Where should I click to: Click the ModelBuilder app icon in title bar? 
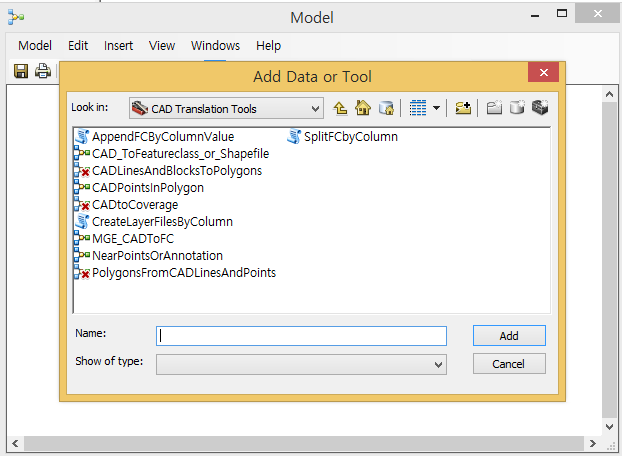[16, 17]
